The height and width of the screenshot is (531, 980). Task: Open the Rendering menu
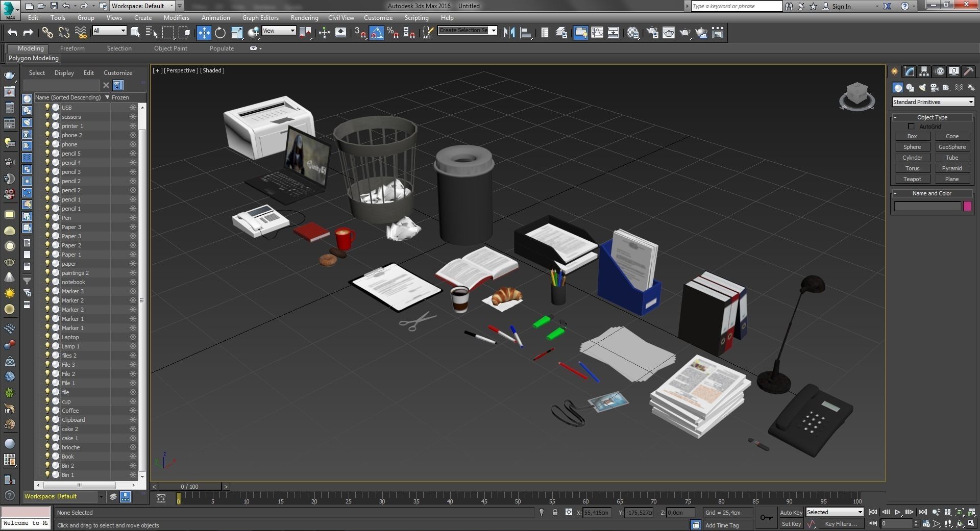304,17
